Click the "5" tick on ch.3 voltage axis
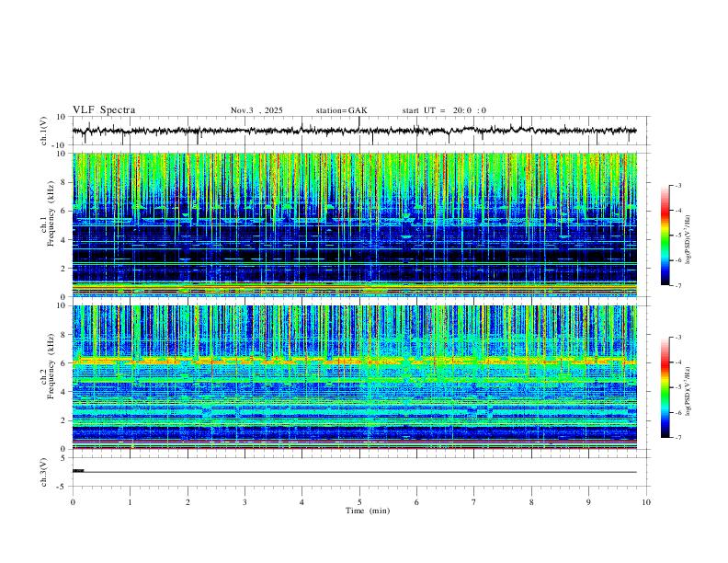728x563 pixels. [x=64, y=458]
